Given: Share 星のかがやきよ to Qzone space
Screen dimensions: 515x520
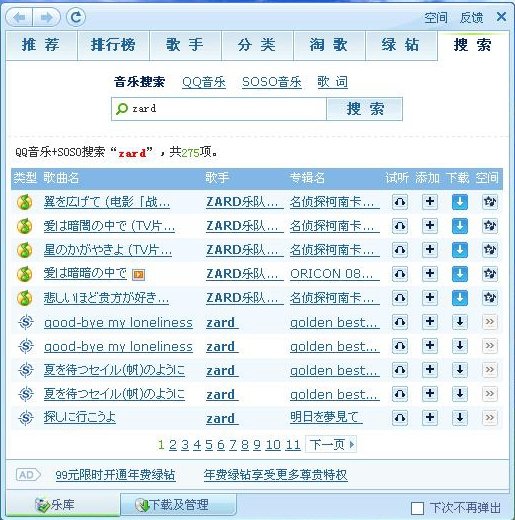Looking at the screenshot, I should (x=490, y=250).
